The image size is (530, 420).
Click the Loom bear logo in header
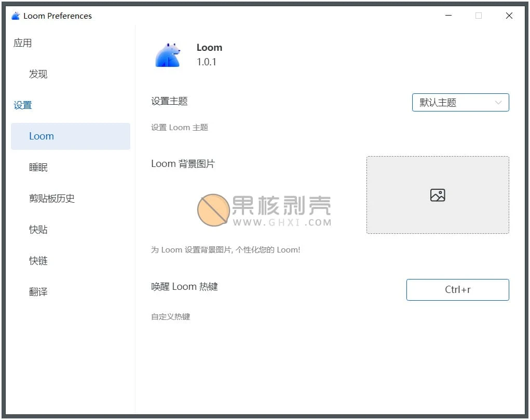pos(168,54)
